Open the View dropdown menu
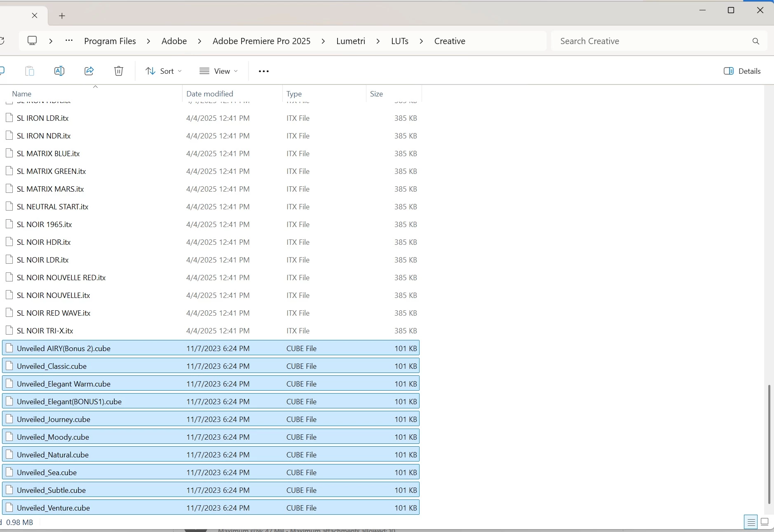Viewport: 774px width, 532px height. pyautogui.click(x=218, y=71)
